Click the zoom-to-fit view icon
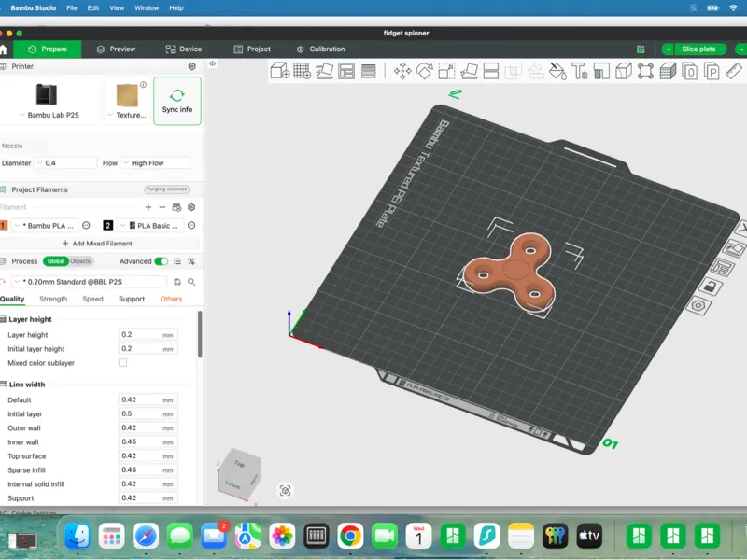The width and height of the screenshot is (747, 560). pos(285,491)
